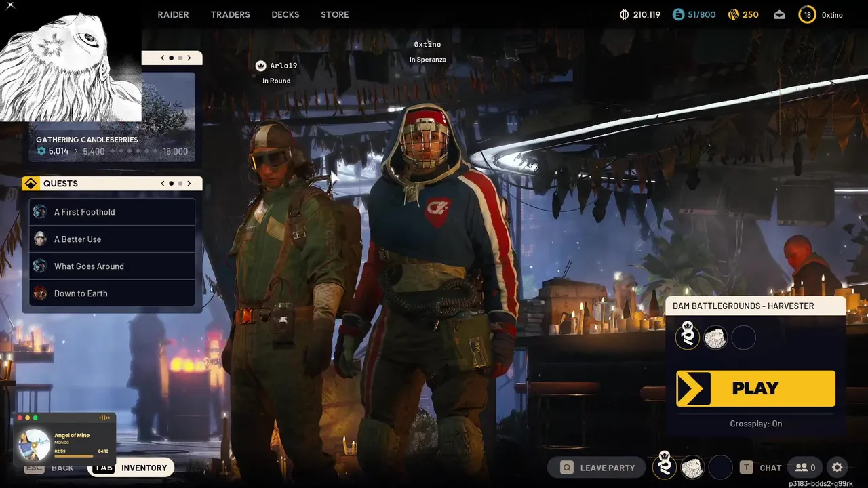The height and width of the screenshot is (488, 868).
Task: Start the match with the PLAY button
Action: 755,388
